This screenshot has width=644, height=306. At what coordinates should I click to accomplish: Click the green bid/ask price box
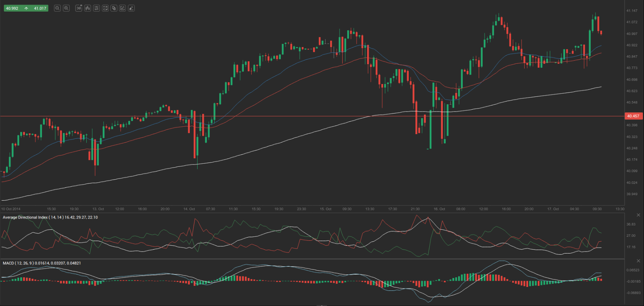[26, 8]
